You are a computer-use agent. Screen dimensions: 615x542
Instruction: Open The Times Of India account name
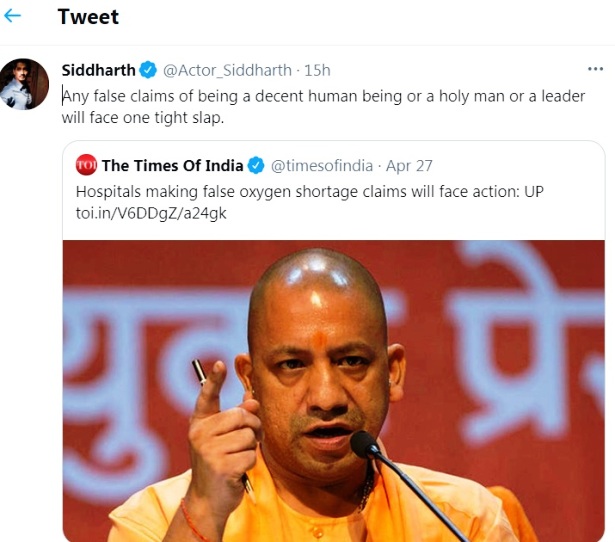pyautogui.click(x=172, y=165)
